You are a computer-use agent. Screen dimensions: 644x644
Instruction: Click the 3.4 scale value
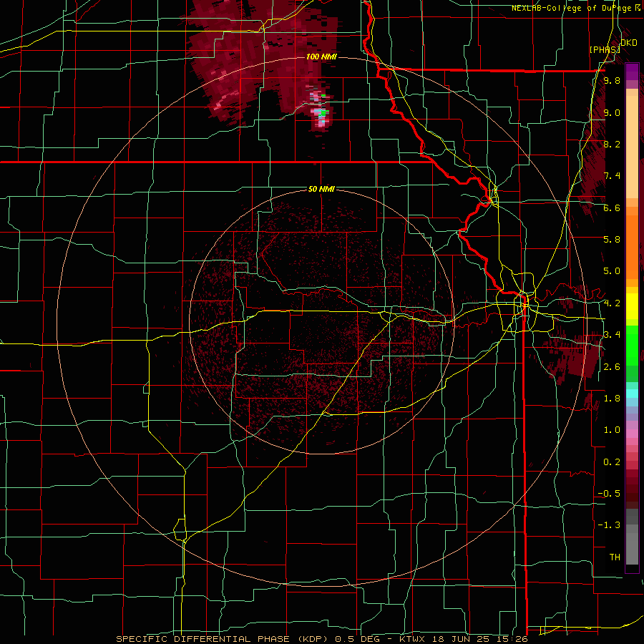612,335
